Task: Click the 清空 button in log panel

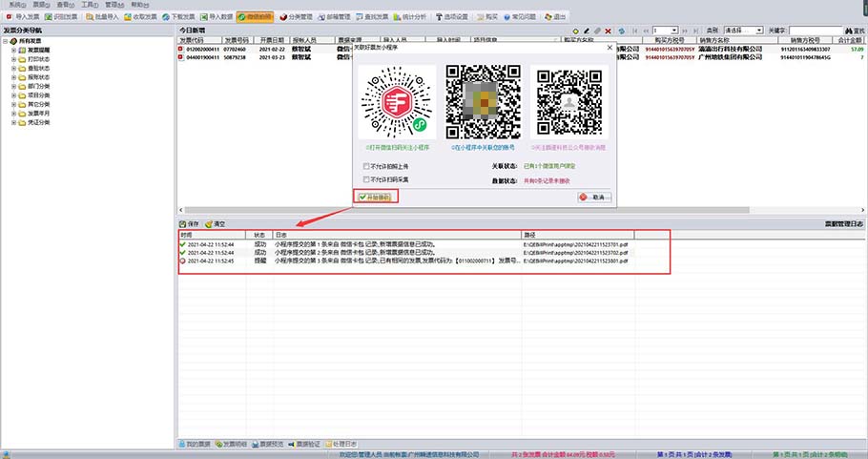Action: coord(215,223)
